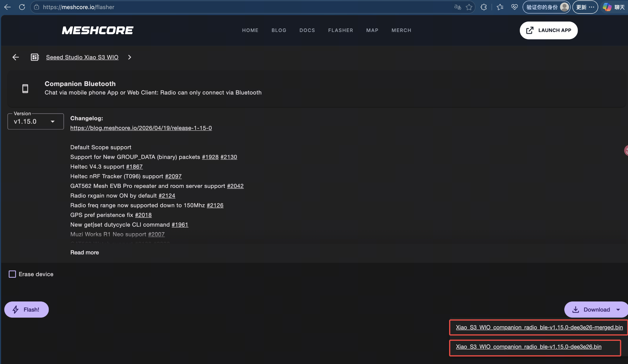Image resolution: width=628 pixels, height=364 pixels.
Task: Click the Flash! button
Action: [x=26, y=310]
